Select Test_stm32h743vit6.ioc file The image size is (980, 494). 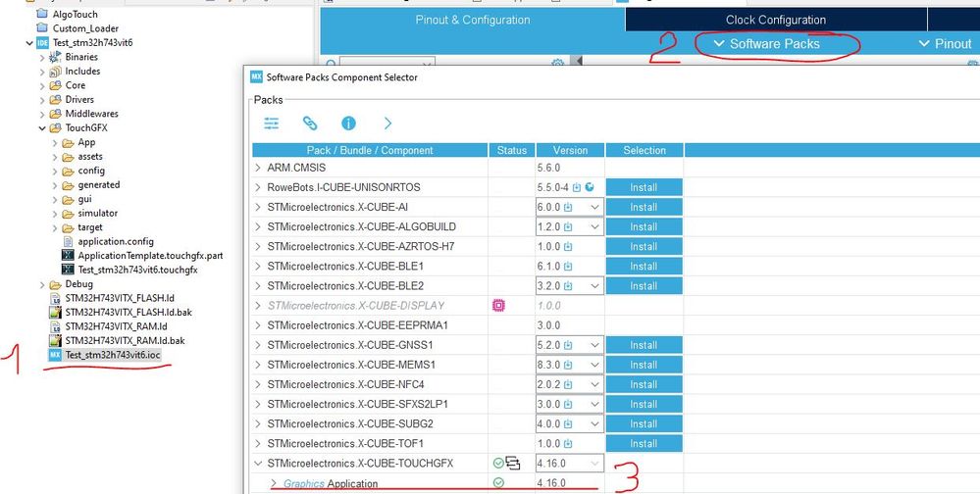click(113, 355)
